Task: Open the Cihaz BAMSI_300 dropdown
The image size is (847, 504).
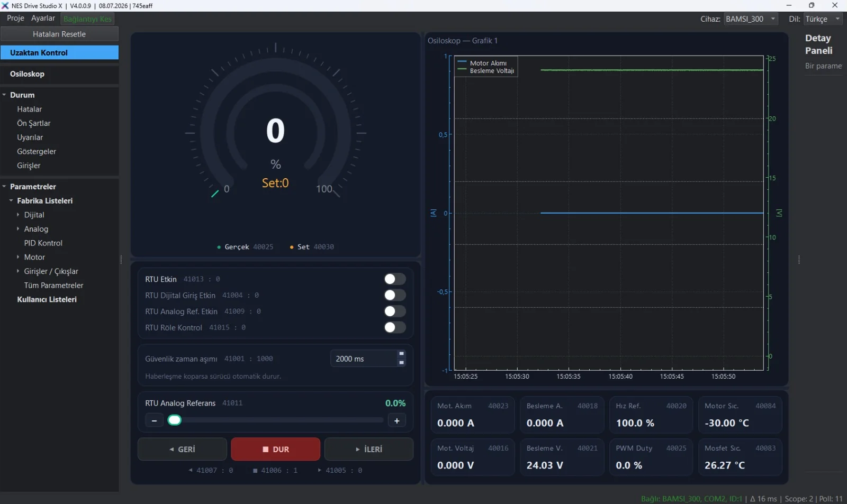Action: (x=751, y=19)
